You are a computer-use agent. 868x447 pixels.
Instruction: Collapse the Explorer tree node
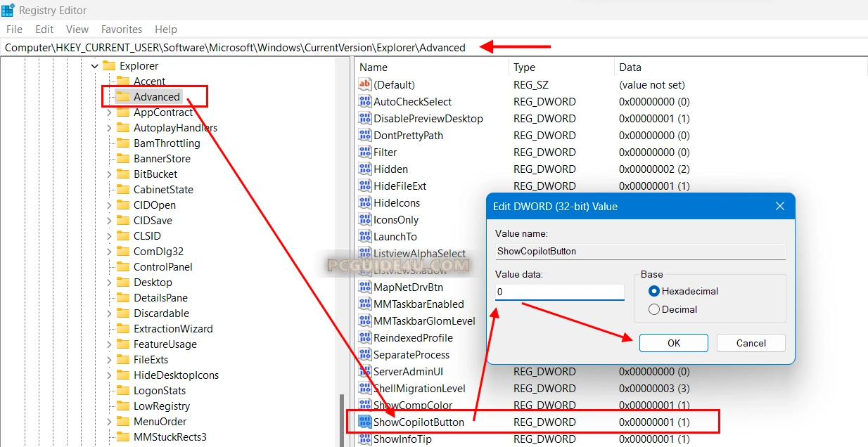(x=95, y=66)
